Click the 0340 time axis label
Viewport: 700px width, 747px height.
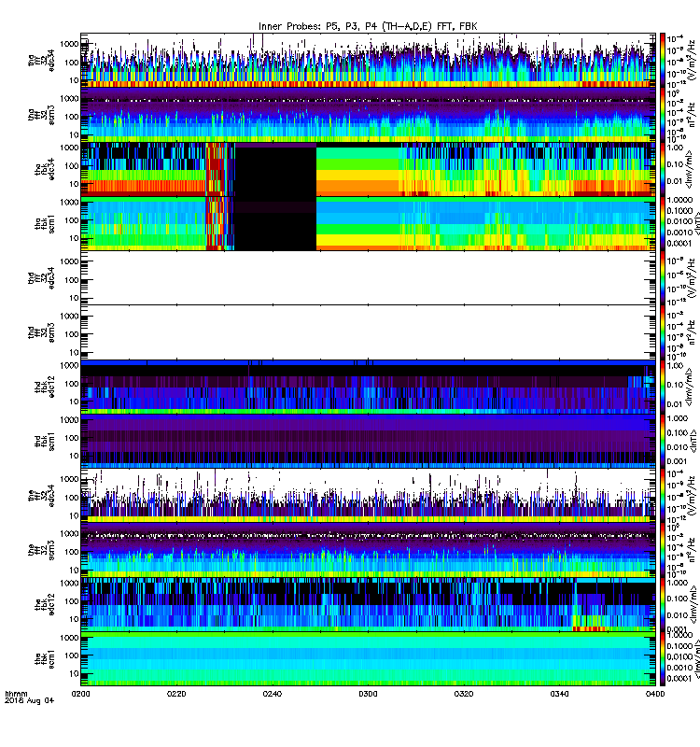(x=559, y=694)
